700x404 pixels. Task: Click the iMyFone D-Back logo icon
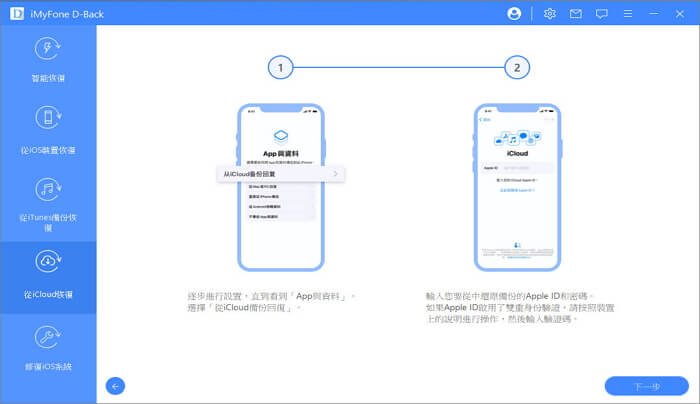click(13, 14)
